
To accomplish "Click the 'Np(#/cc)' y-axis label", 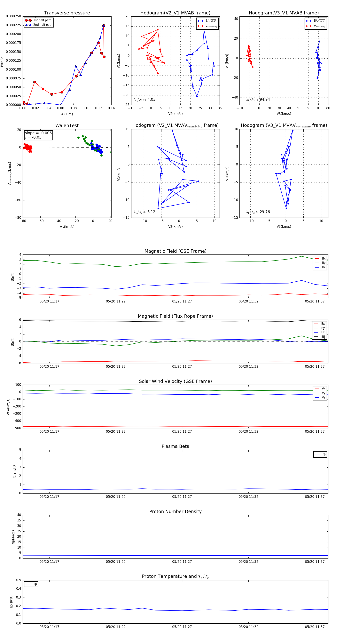I will pos(13,537).
